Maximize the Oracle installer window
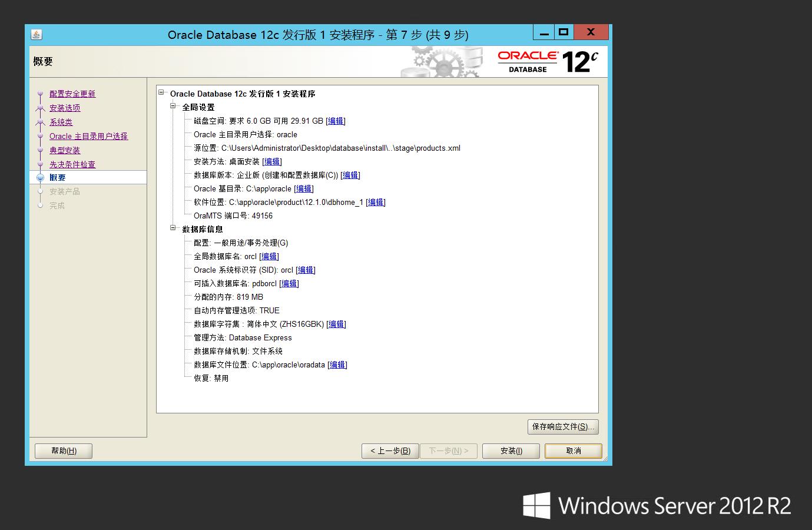Image resolution: width=812 pixels, height=530 pixels. (564, 32)
